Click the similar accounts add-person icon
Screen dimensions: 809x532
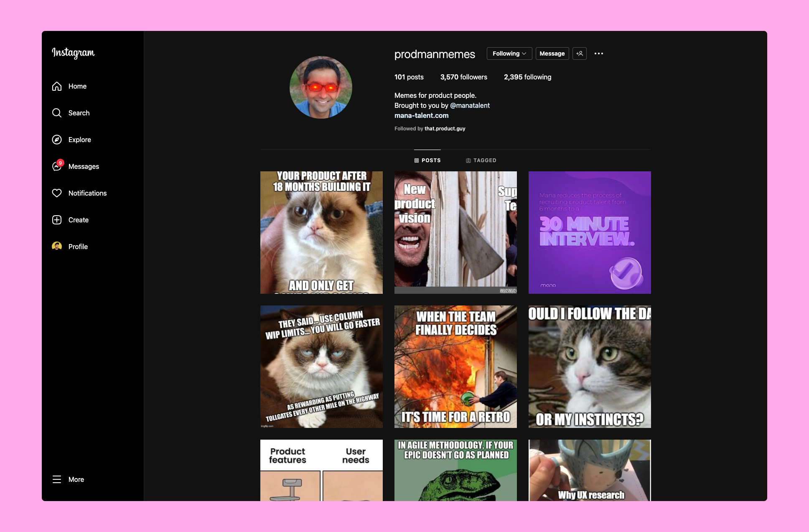(580, 53)
